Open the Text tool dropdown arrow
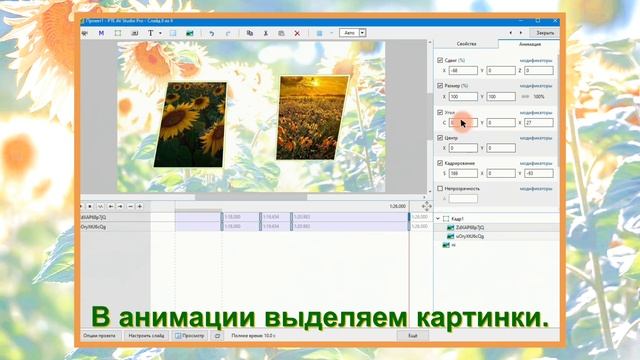Image resolution: width=640 pixels, height=360 pixels. pos(160,33)
